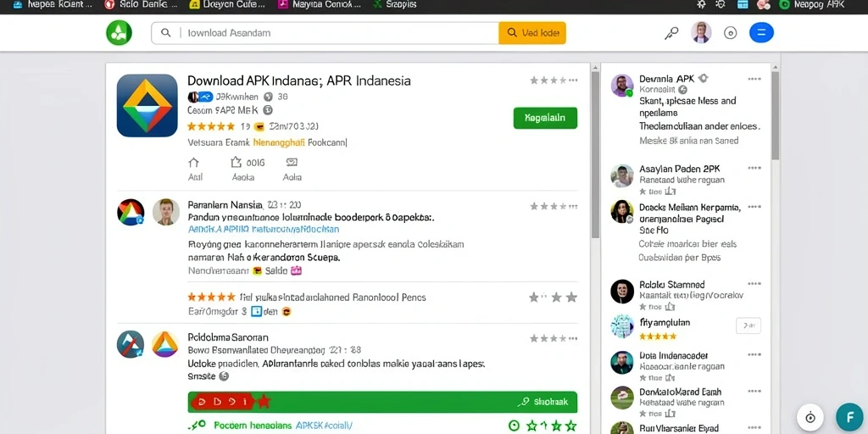Open the Doia Indanacader avatar
This screenshot has width=868, height=434.
[622, 363]
